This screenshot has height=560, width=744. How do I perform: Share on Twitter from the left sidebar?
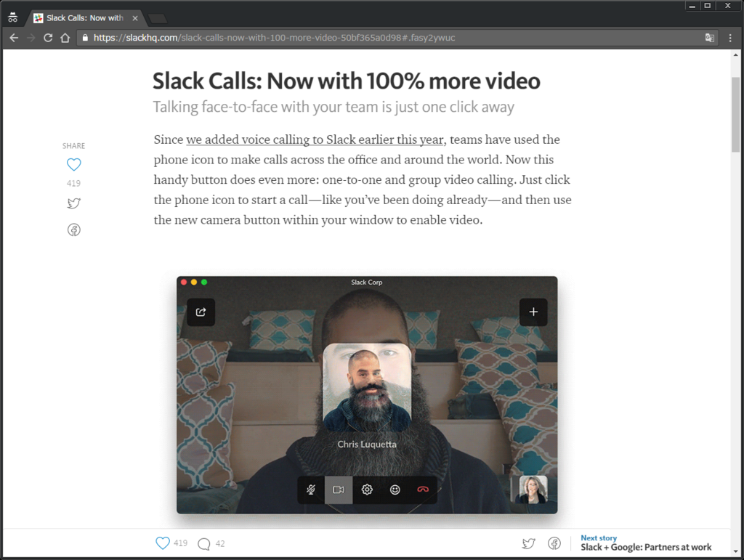pos(73,203)
